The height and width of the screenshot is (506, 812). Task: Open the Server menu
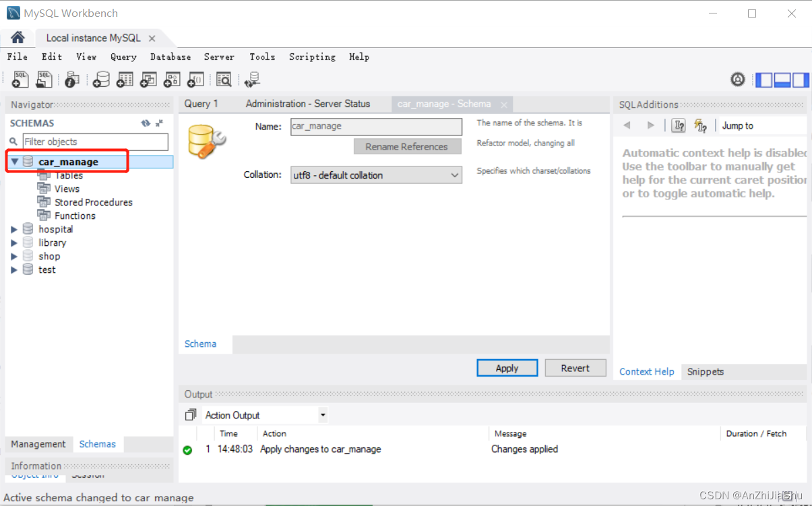[x=219, y=57]
